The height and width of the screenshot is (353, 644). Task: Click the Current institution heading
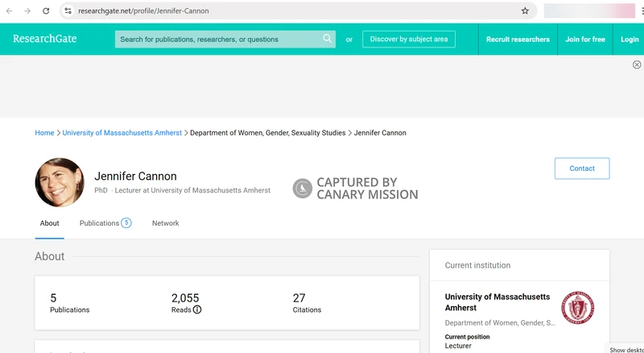[x=477, y=265]
